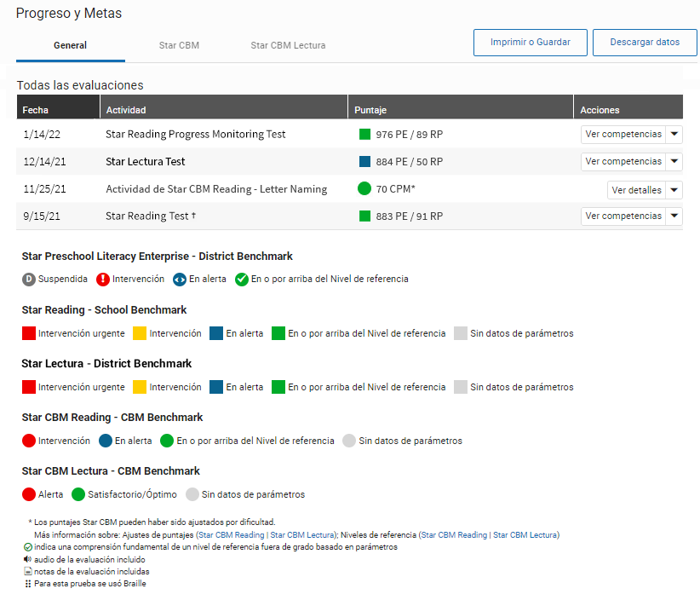The height and width of the screenshot is (600, 700).
Task: Click blue En alerta swatch under Star Lectura
Action: coord(216,387)
